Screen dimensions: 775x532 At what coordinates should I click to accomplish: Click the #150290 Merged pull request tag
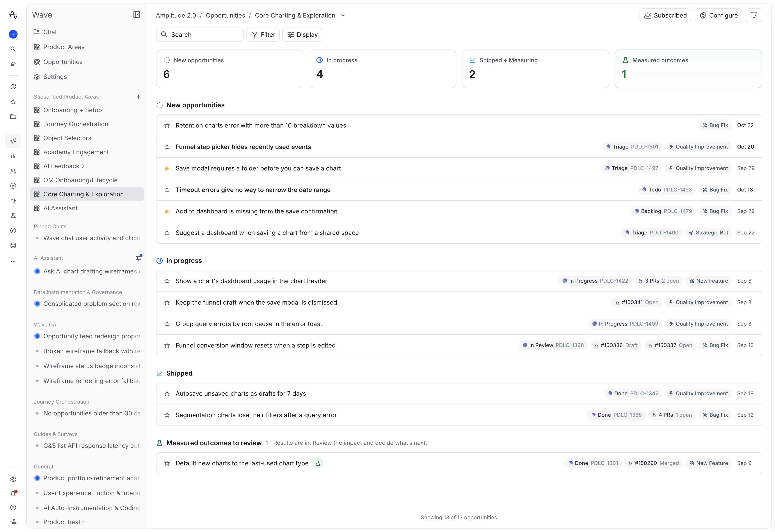coord(654,463)
